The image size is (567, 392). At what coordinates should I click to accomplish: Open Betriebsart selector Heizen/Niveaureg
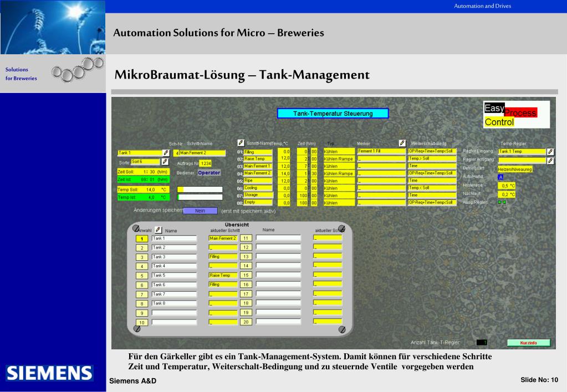coord(515,169)
